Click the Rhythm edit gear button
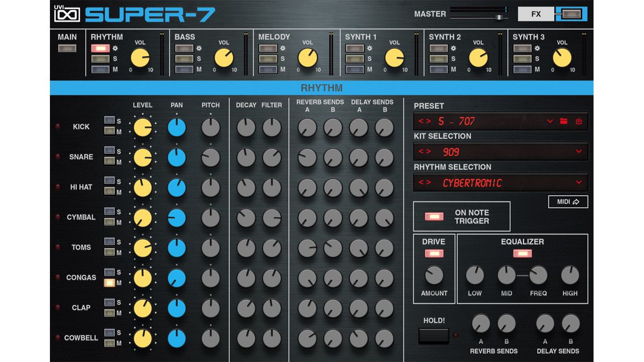The height and width of the screenshot is (362, 644). coord(115,48)
